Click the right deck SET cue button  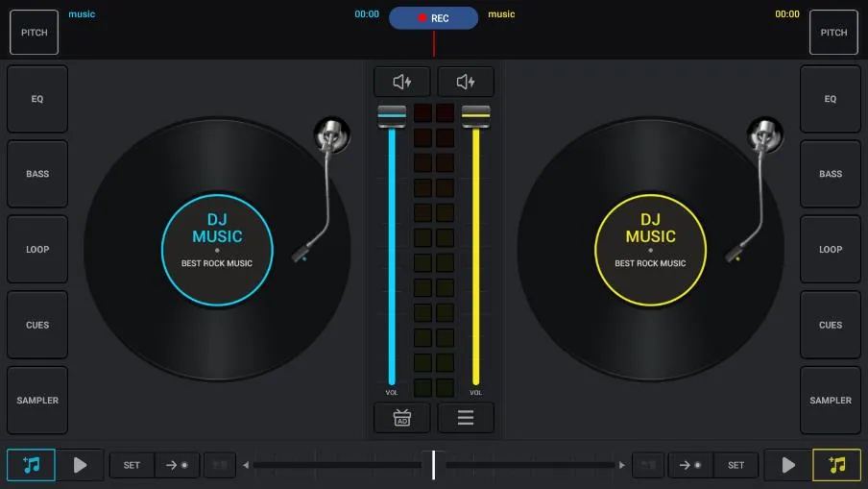[x=735, y=465]
